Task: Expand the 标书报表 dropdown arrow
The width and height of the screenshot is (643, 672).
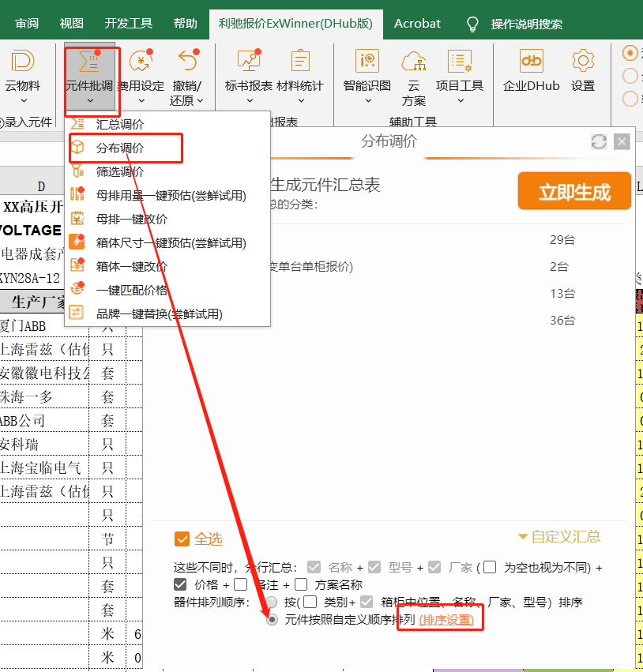Action: [x=250, y=101]
